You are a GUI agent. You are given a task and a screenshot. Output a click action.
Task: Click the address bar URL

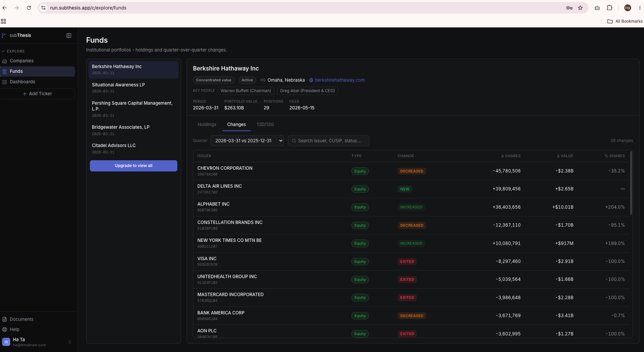(88, 8)
